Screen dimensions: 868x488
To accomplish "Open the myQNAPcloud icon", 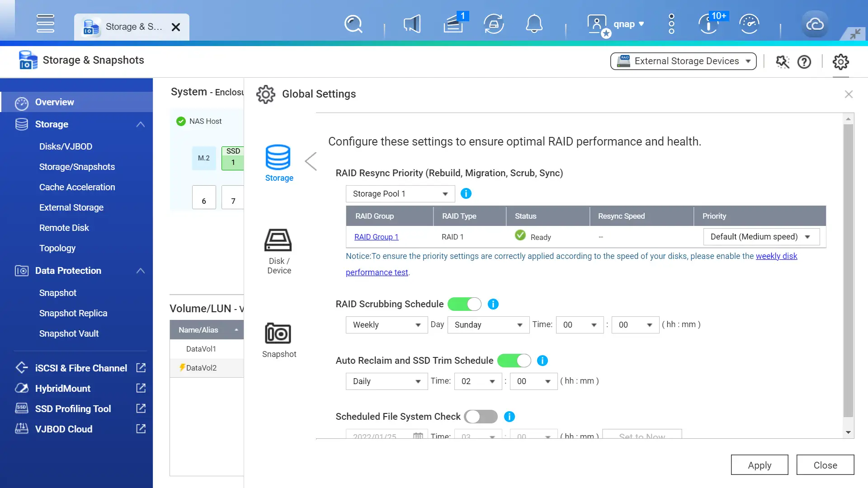I will 814,24.
